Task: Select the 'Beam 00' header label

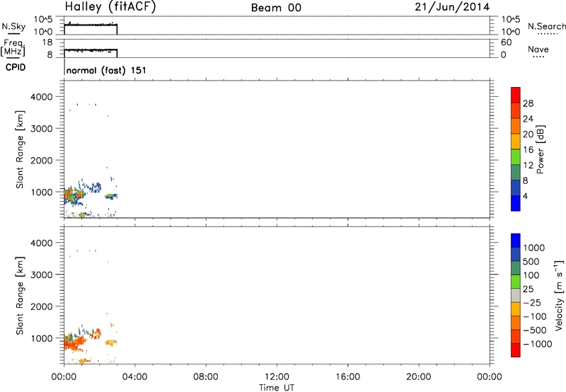Action: click(x=276, y=8)
